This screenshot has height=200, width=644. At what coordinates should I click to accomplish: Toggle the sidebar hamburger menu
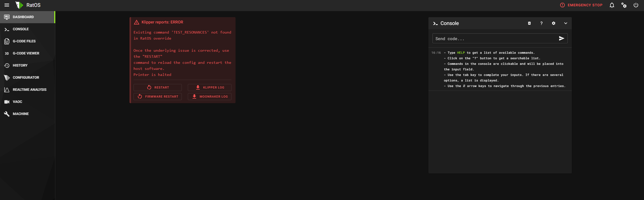click(x=7, y=5)
